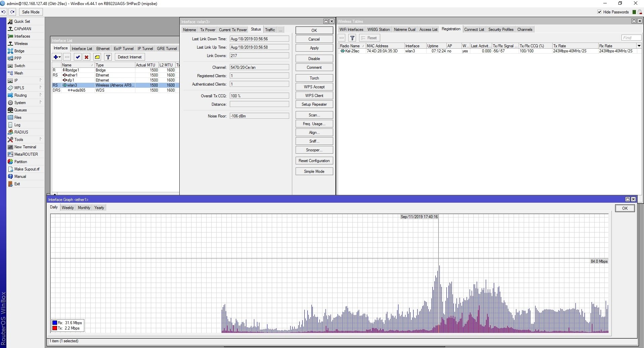Image resolution: width=644 pixels, height=348 pixels.
Task: Click the Torch button
Action: (314, 78)
